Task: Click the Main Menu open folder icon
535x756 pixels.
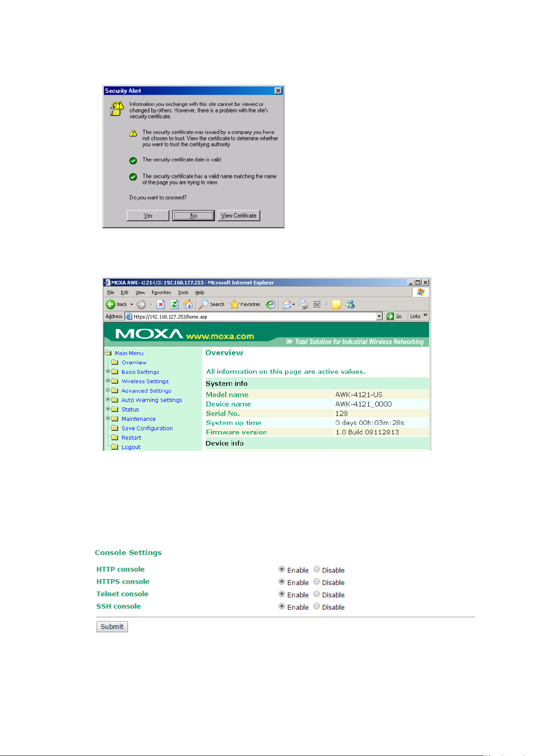Action: pos(108,353)
